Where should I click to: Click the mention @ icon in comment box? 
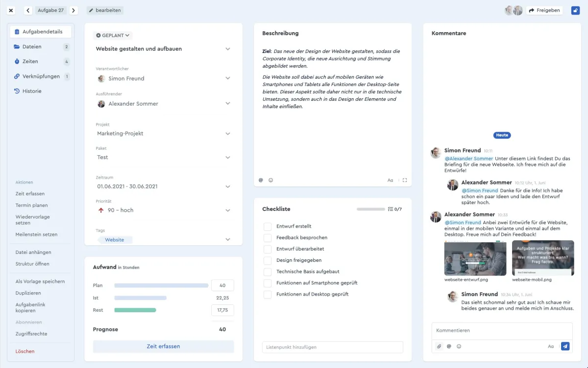point(449,346)
